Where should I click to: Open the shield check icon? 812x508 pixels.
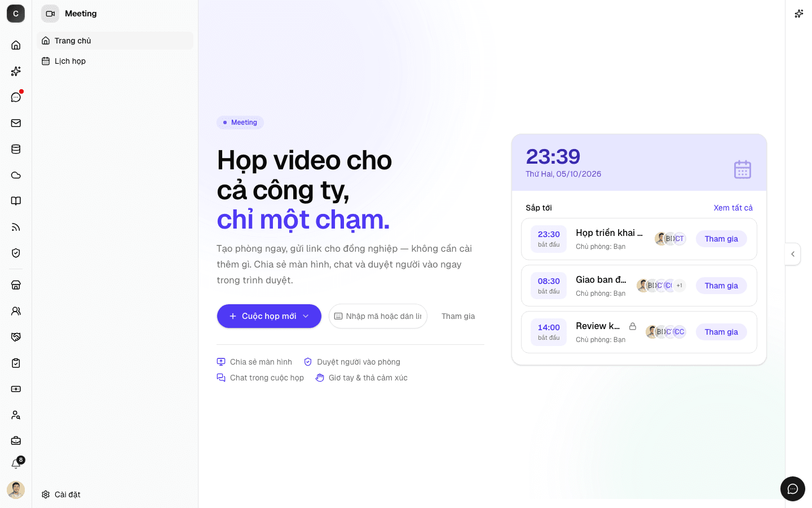(x=16, y=253)
